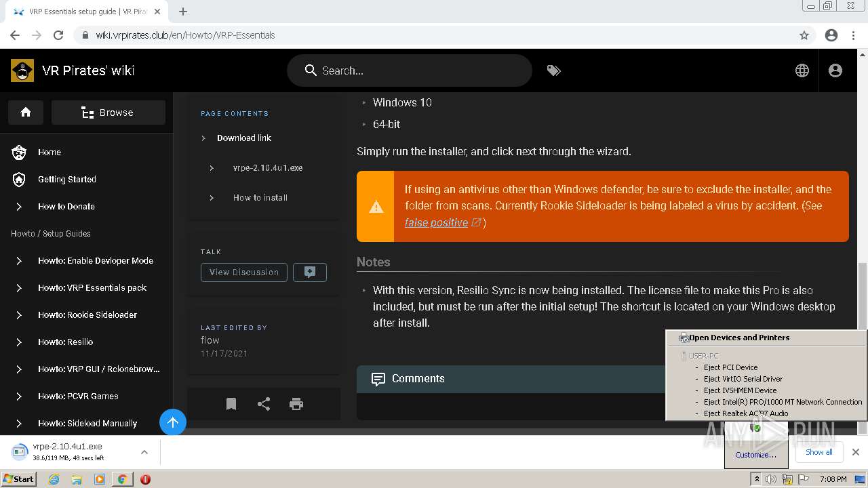Image resolution: width=868 pixels, height=488 pixels.
Task: Click the share page icon
Action: (264, 404)
